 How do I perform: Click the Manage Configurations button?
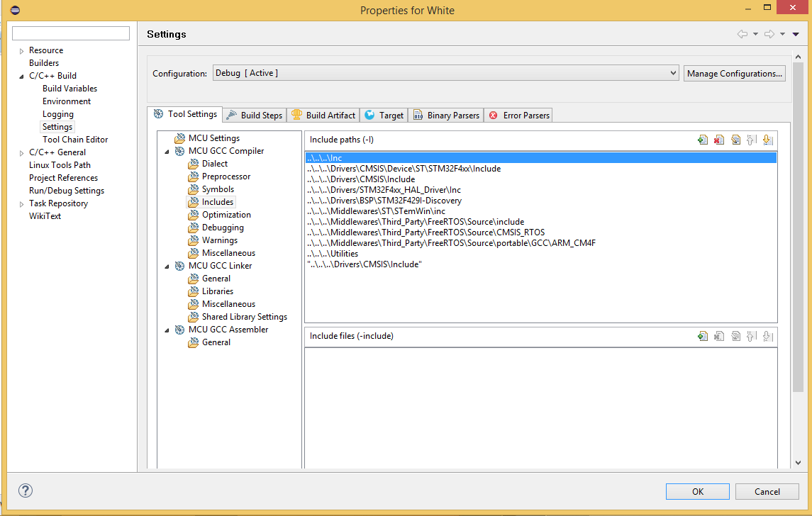(734, 73)
